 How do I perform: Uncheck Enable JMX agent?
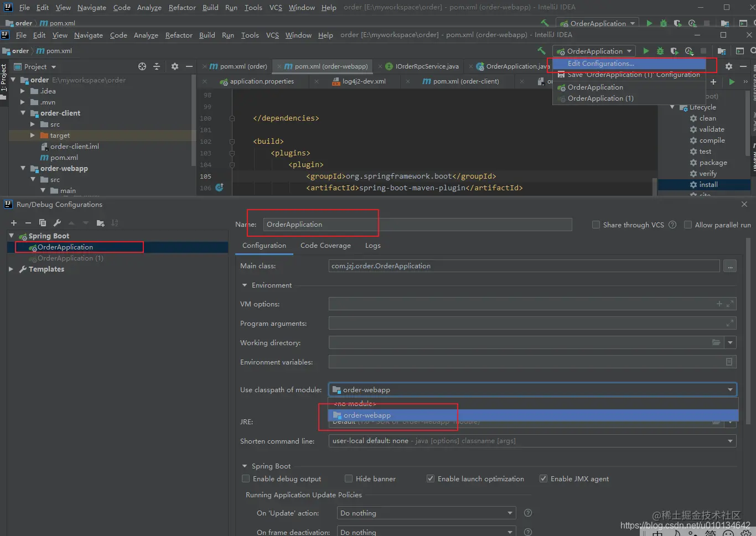pos(543,478)
